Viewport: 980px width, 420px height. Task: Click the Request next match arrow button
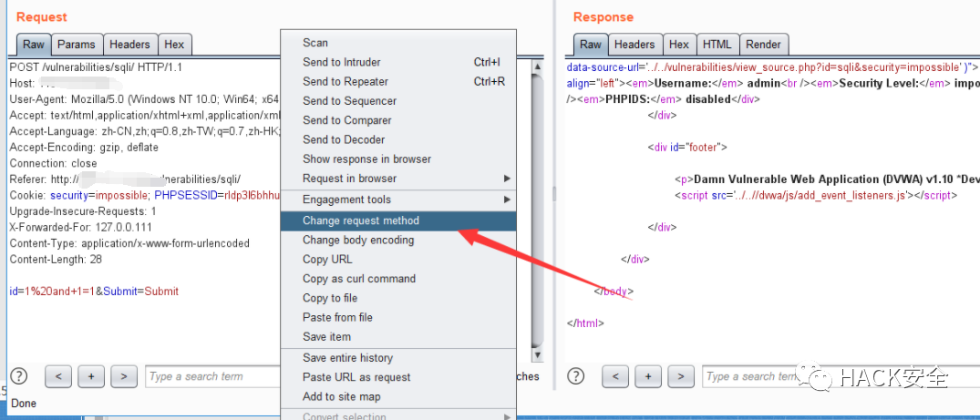[124, 376]
